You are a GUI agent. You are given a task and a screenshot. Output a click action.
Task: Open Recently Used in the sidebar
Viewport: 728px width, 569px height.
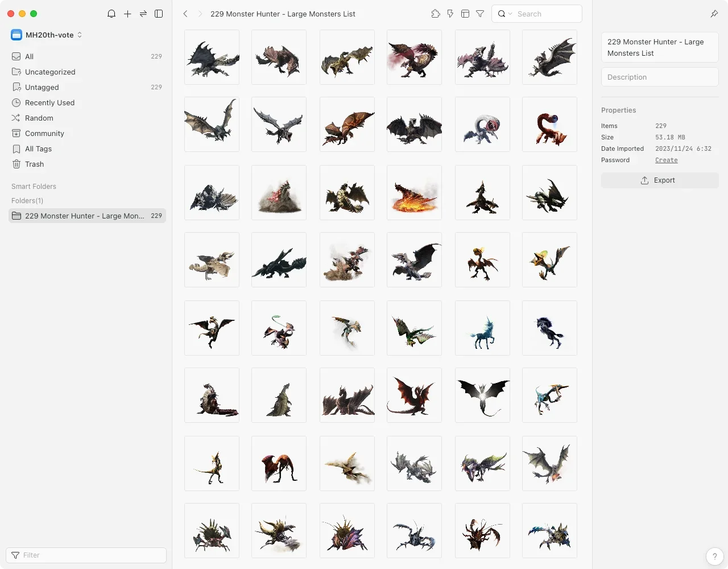pyautogui.click(x=49, y=102)
